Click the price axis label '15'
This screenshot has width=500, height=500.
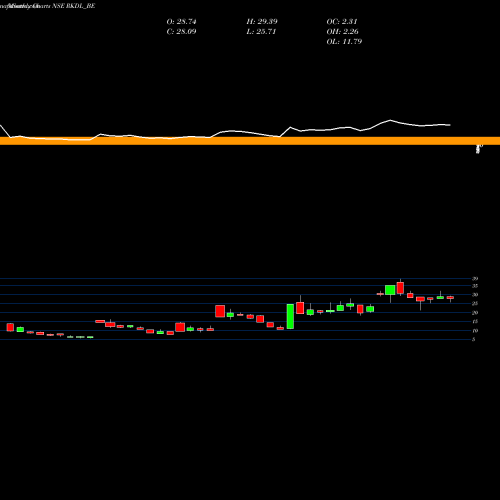coord(475,321)
